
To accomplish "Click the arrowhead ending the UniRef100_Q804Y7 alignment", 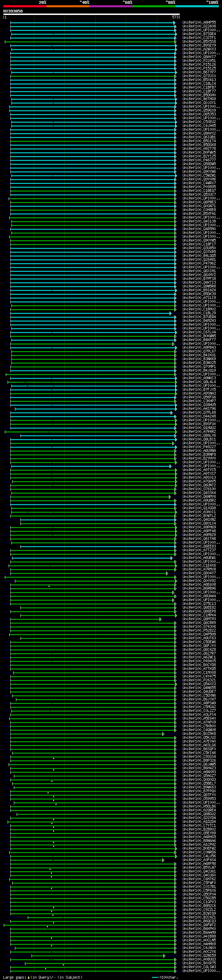I will pyautogui.click(x=167, y=573).
